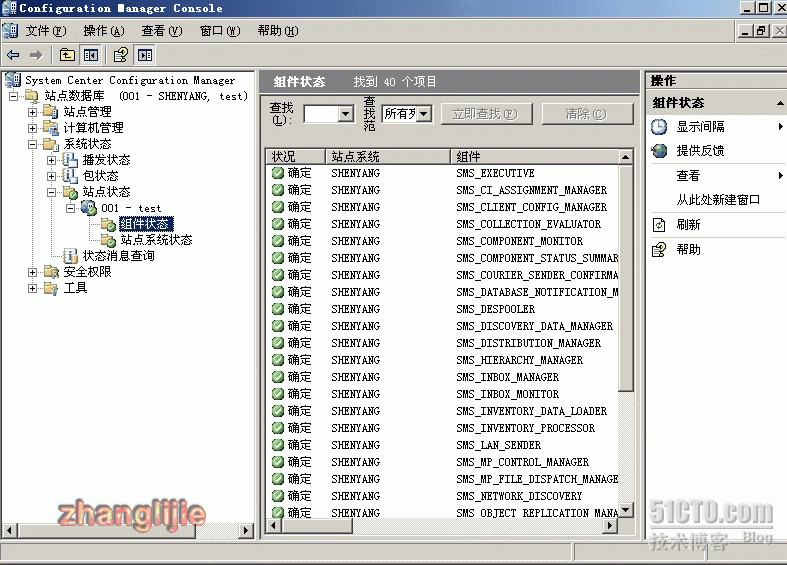Click the list scroll up arrow
Image resolution: width=787 pixels, height=565 pixels.
(x=625, y=157)
